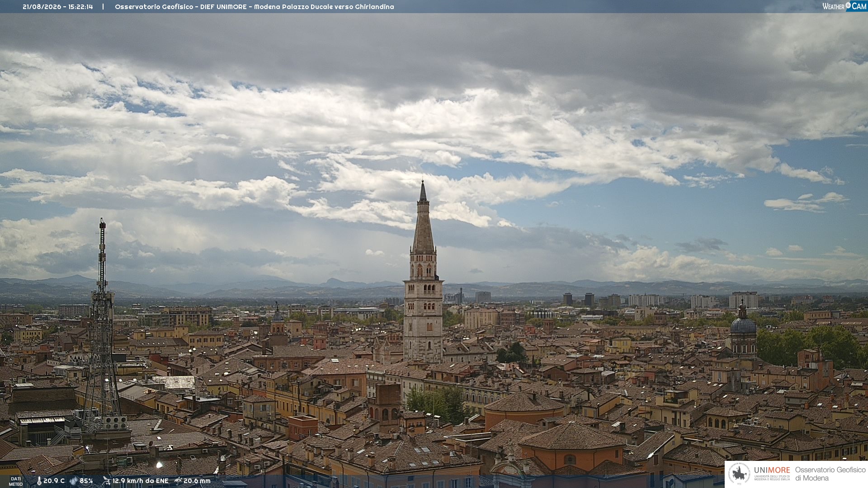868x488 pixels.
Task: Click the 20.6 mm rainfall value
Action: [197, 481]
